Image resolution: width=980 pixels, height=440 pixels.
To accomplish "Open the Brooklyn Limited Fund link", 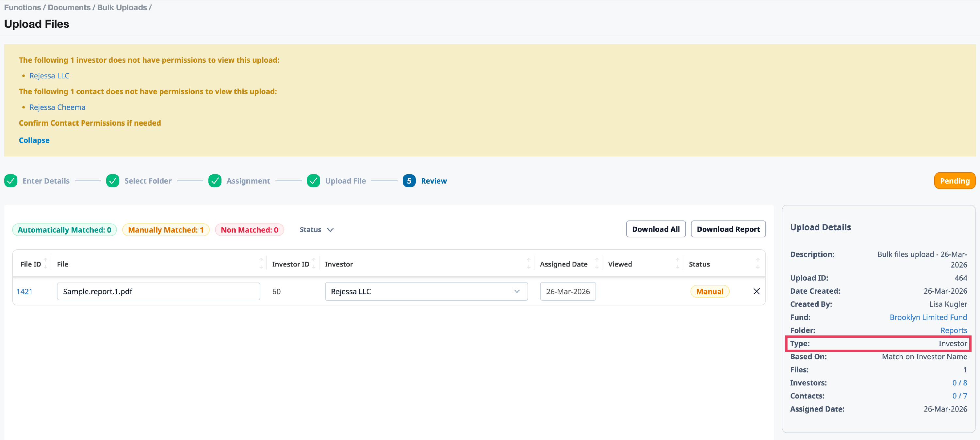I will [928, 317].
